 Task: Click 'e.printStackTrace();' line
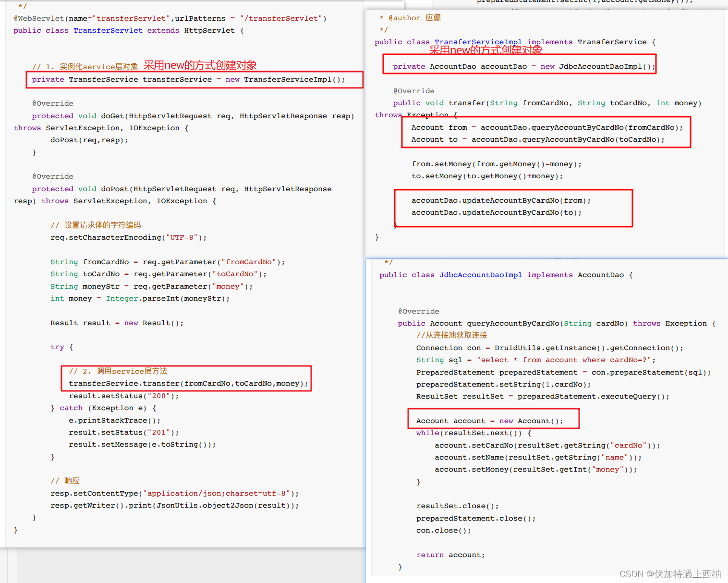[115, 420]
